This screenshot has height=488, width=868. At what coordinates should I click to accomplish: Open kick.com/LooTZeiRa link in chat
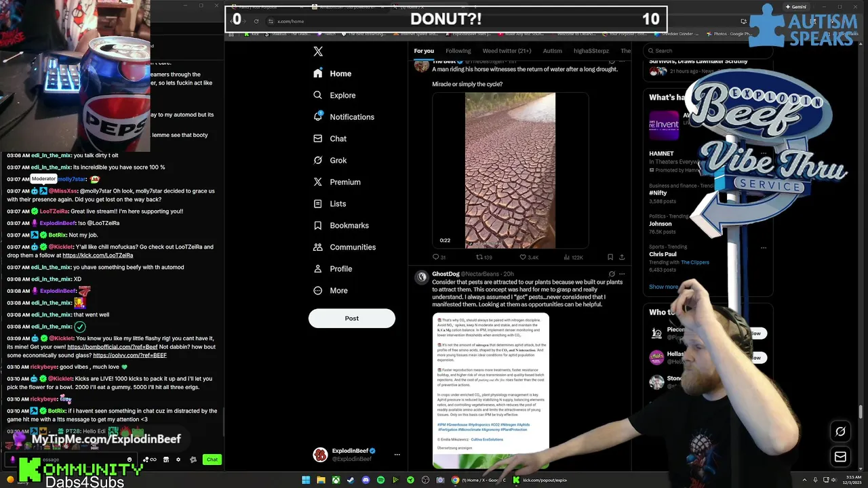pyautogui.click(x=98, y=256)
